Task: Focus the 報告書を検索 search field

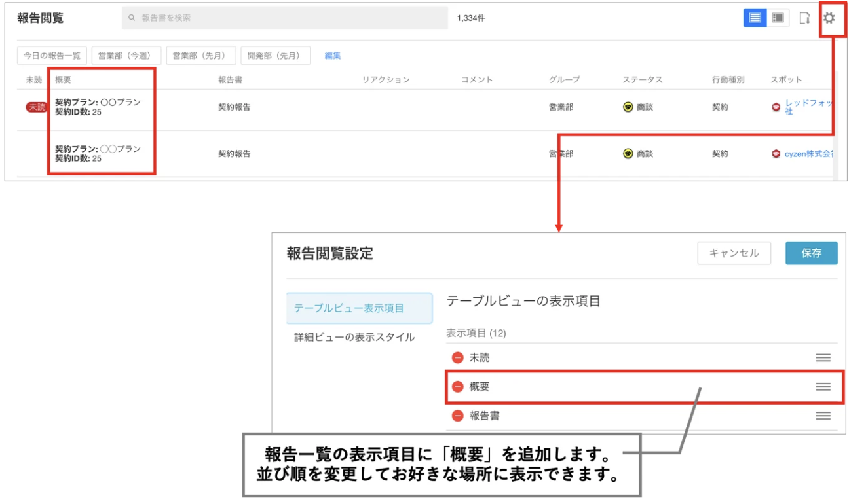Action: [x=284, y=18]
